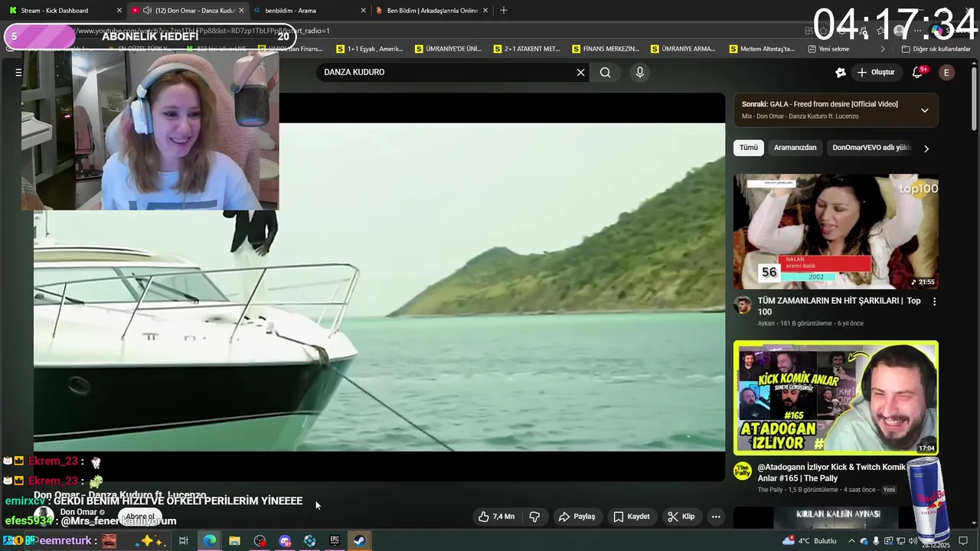
Task: Open the Meltem Altıntaş'ta... bookmark
Action: point(762,49)
